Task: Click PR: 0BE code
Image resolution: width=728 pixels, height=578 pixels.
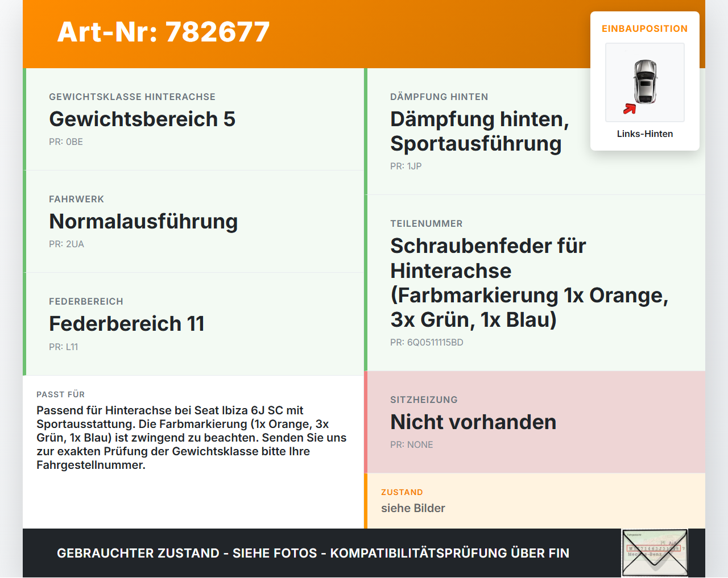Action: point(66,142)
